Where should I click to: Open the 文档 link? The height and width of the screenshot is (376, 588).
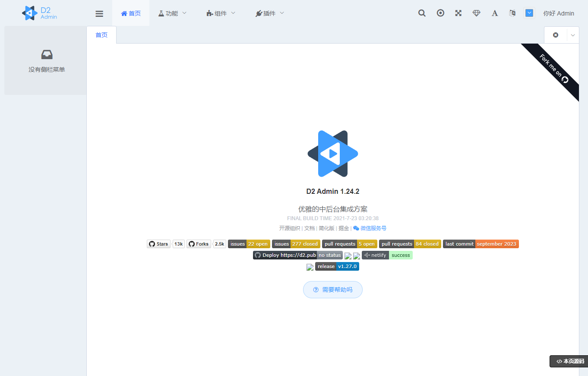(310, 228)
